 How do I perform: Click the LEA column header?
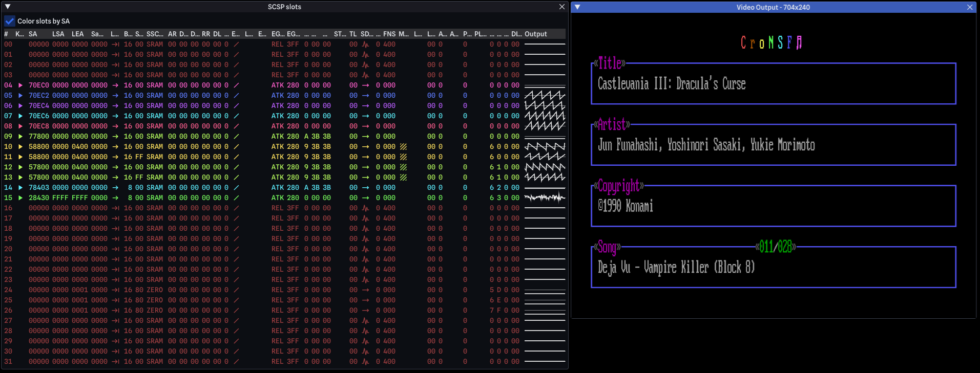78,34
